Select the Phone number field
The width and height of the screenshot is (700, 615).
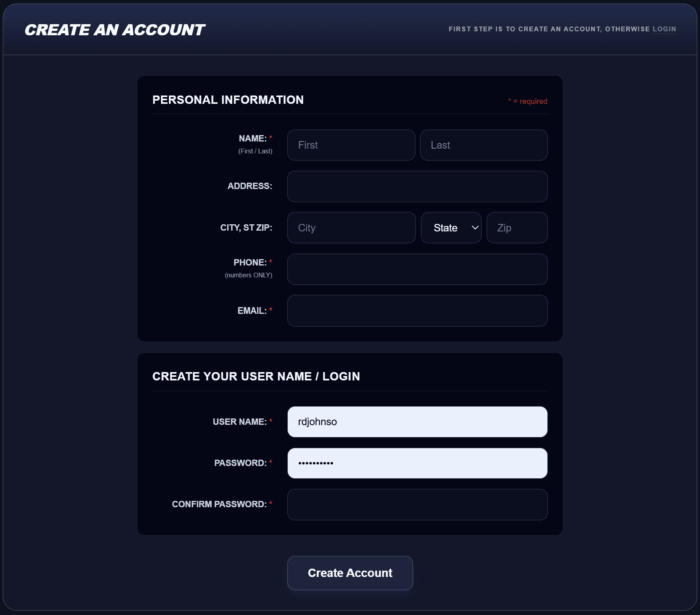[x=417, y=269]
